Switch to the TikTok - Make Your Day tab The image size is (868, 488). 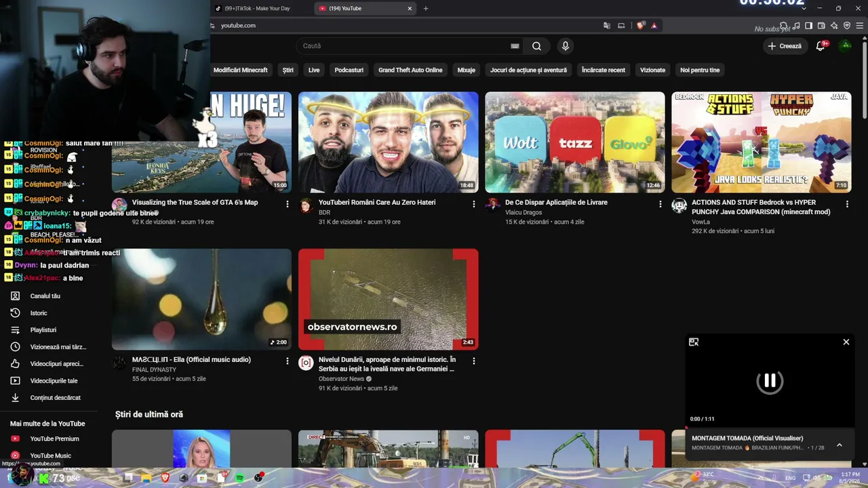(x=260, y=9)
